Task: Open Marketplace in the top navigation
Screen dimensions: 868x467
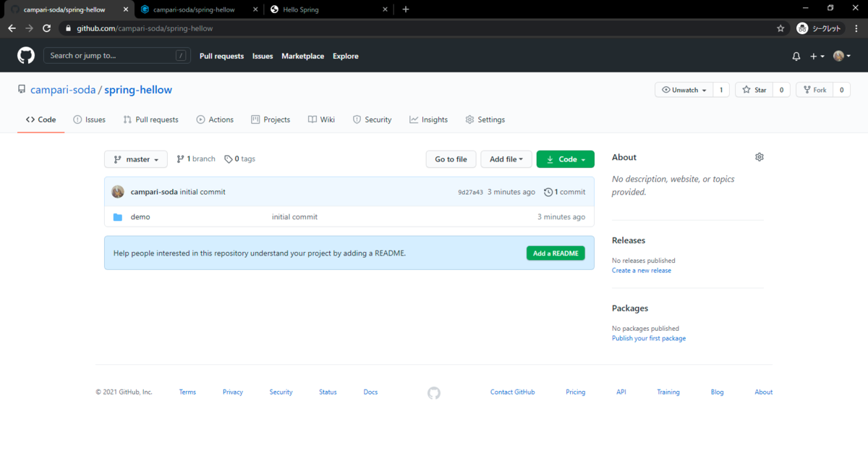Action: [x=302, y=56]
